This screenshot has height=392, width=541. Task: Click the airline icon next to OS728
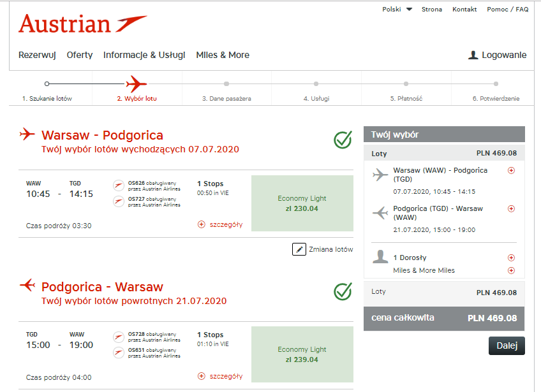[x=119, y=337]
